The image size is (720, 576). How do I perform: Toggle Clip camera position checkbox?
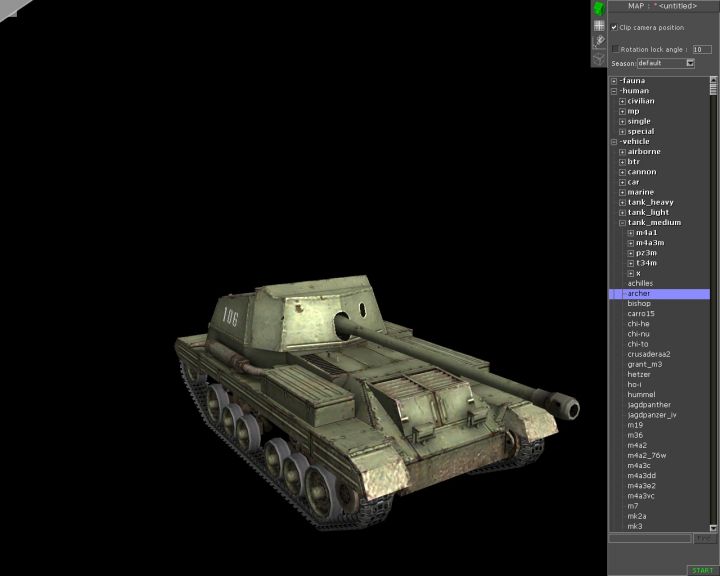[x=614, y=27]
